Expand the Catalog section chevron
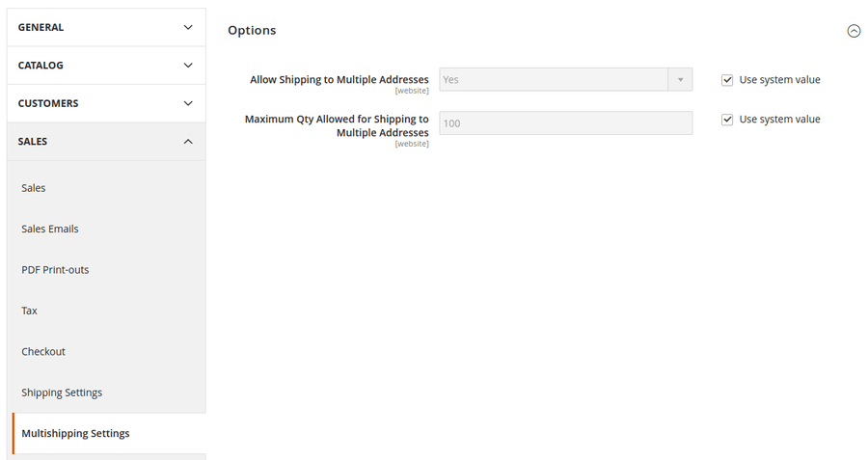868x460 pixels. (188, 66)
